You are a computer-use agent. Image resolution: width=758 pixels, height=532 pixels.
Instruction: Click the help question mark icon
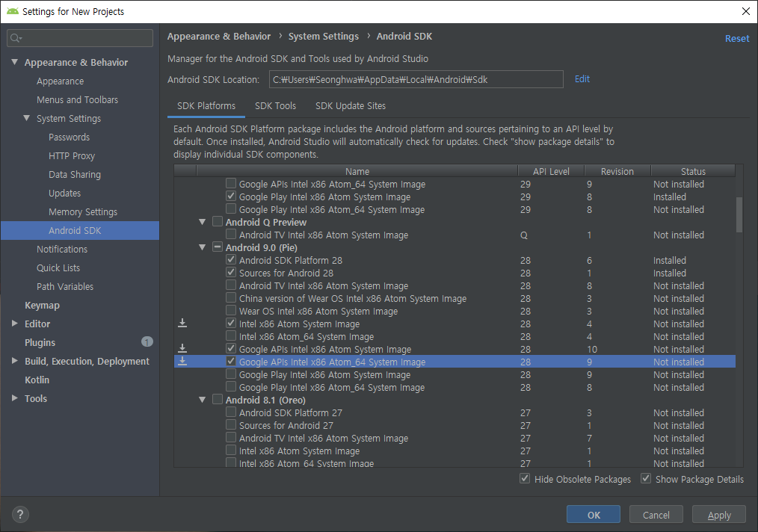point(20,514)
